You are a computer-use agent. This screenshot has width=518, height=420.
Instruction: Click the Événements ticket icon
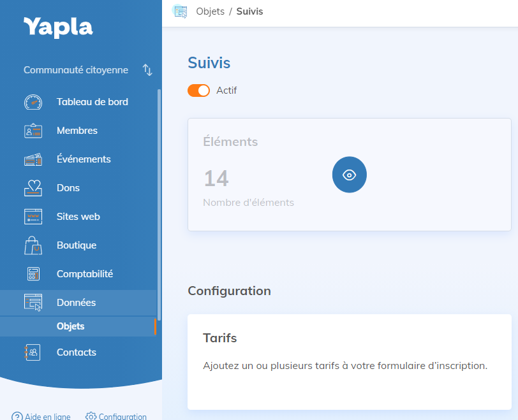pos(33,159)
